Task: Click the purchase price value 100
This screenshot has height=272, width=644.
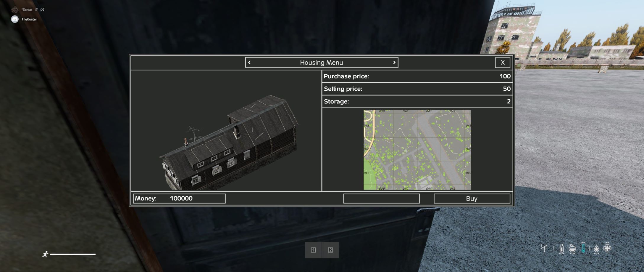Action: [505, 76]
